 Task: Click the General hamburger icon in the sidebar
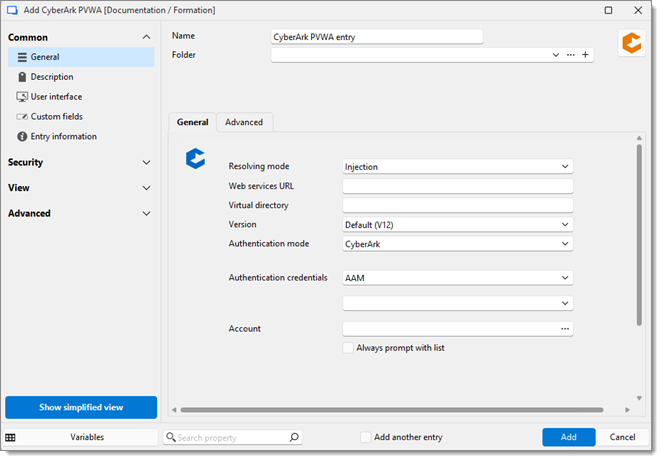(x=22, y=57)
